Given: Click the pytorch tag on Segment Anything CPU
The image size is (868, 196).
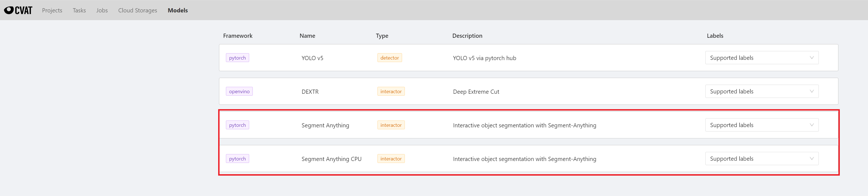Looking at the screenshot, I should click(x=237, y=159).
